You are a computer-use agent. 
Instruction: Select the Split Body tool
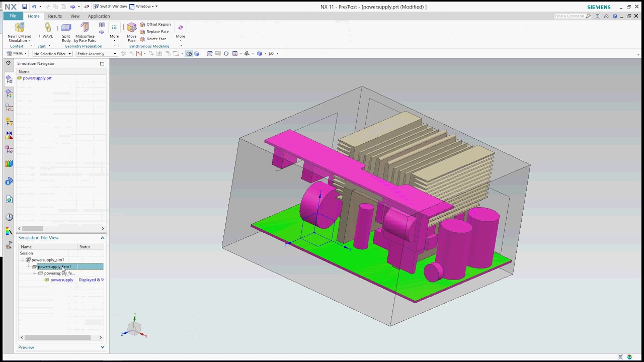[66, 32]
